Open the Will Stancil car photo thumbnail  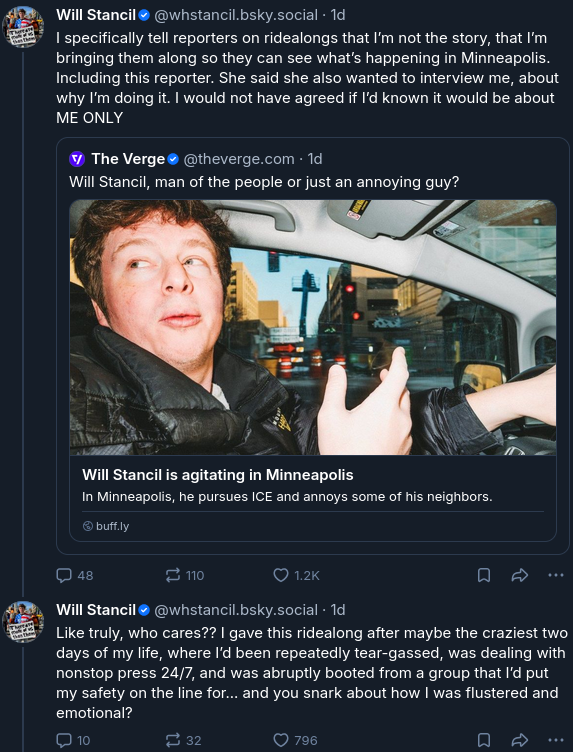click(x=313, y=328)
